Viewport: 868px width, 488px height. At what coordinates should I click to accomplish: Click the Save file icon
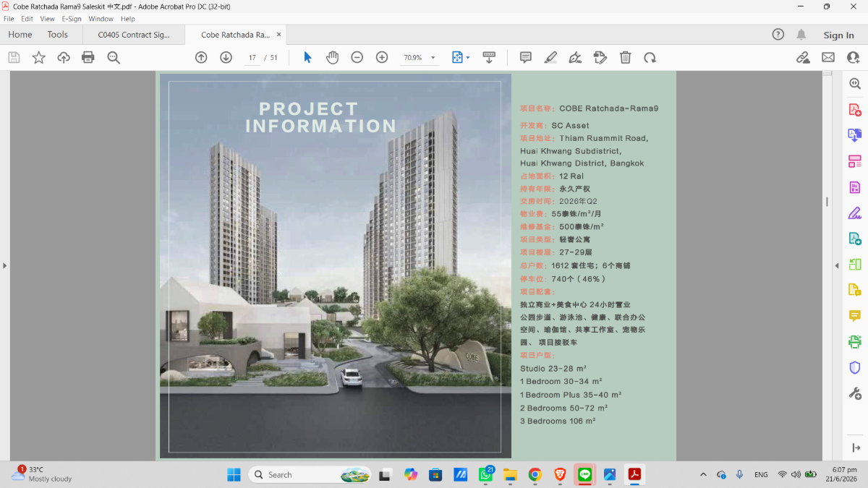14,58
